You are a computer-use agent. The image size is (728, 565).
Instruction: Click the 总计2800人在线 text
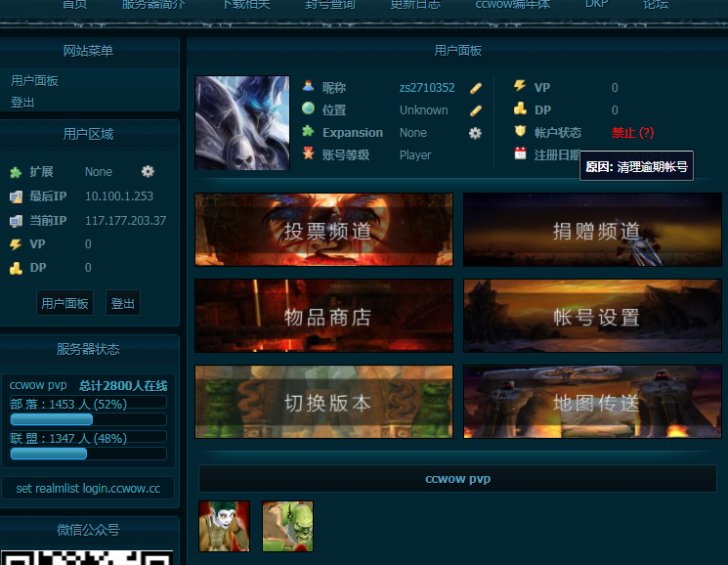123,385
